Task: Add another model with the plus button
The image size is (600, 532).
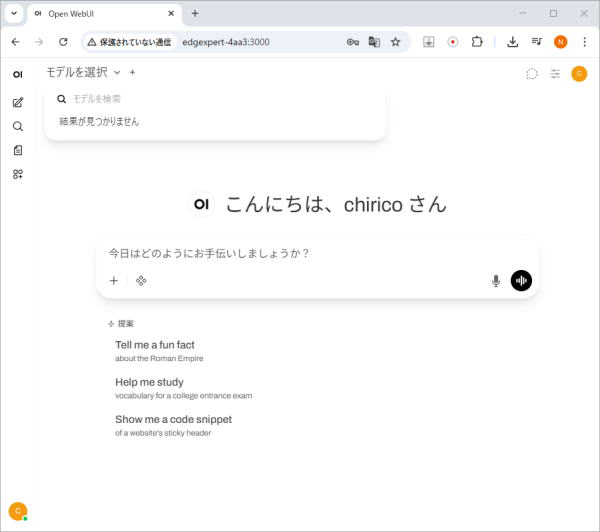Action: point(132,72)
